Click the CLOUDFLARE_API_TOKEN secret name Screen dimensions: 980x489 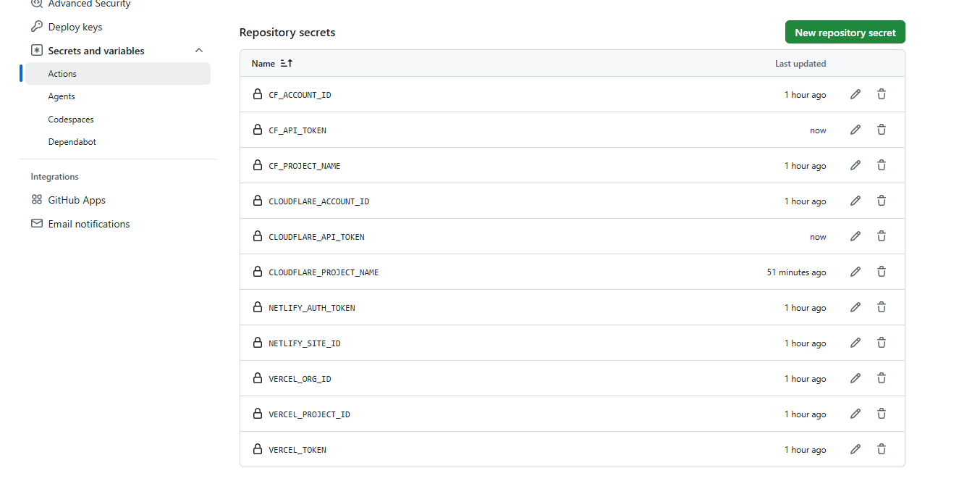coord(316,237)
